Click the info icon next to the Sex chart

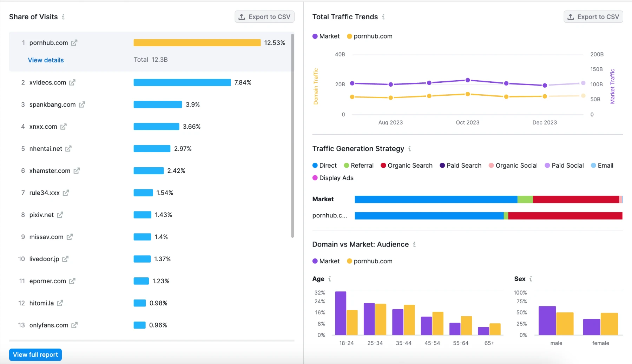pyautogui.click(x=531, y=279)
